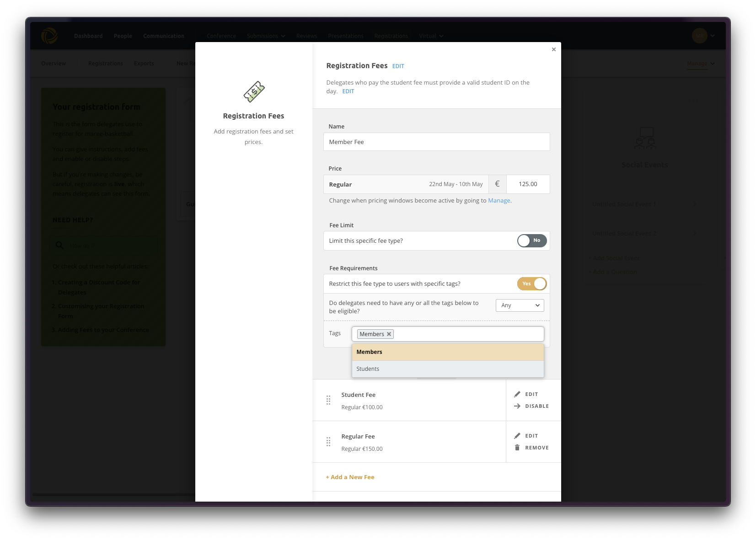Viewport: 756px width, 540px height.
Task: Switch to the Registrations sub-tab
Action: [106, 64]
